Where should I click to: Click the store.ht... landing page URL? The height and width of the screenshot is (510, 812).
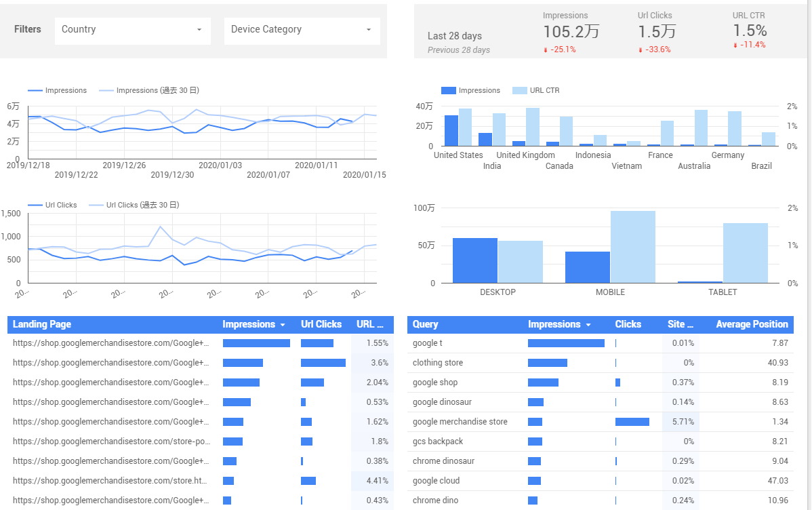click(x=110, y=481)
